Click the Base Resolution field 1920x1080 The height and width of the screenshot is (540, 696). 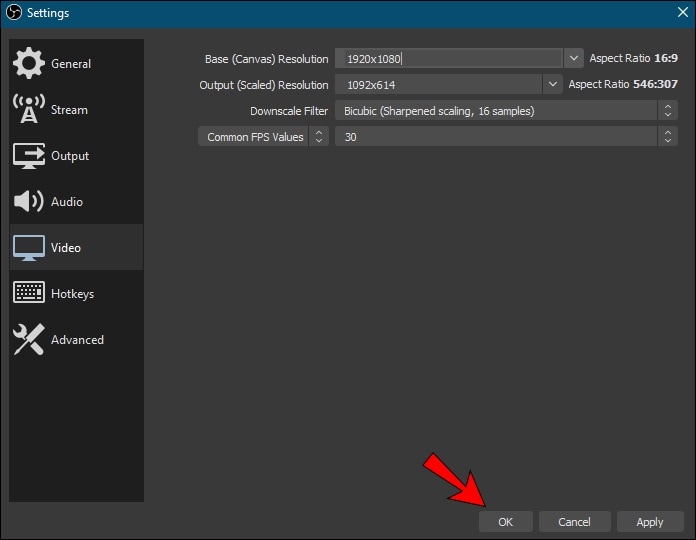coord(449,58)
